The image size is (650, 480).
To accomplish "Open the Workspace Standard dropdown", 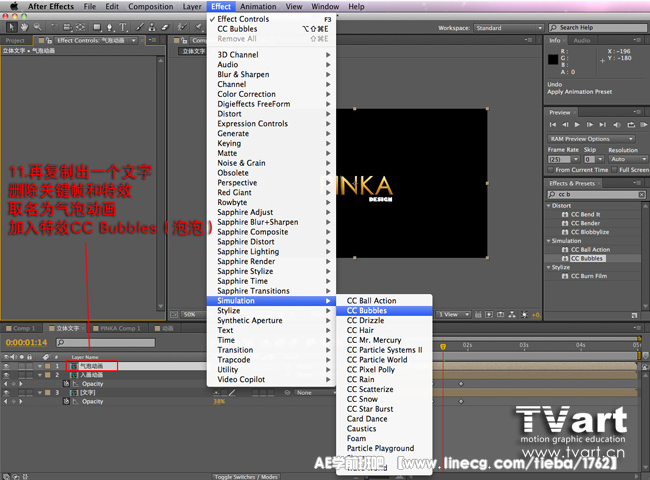I will pos(508,28).
